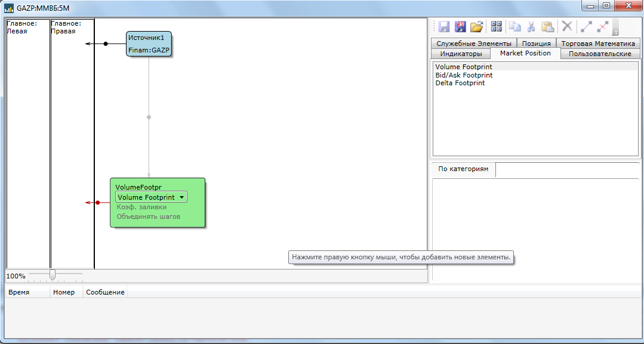The height and width of the screenshot is (344, 644).
Task: Select the Источник1 source block
Action: [149, 44]
